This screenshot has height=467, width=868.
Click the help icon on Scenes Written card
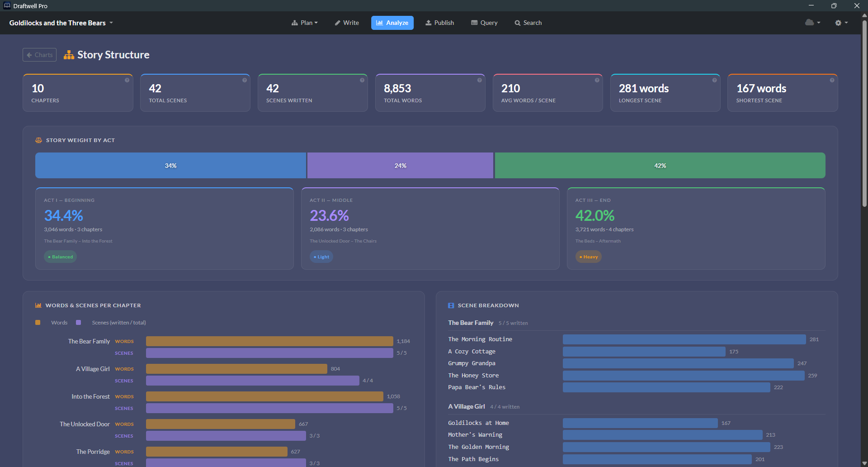362,80
